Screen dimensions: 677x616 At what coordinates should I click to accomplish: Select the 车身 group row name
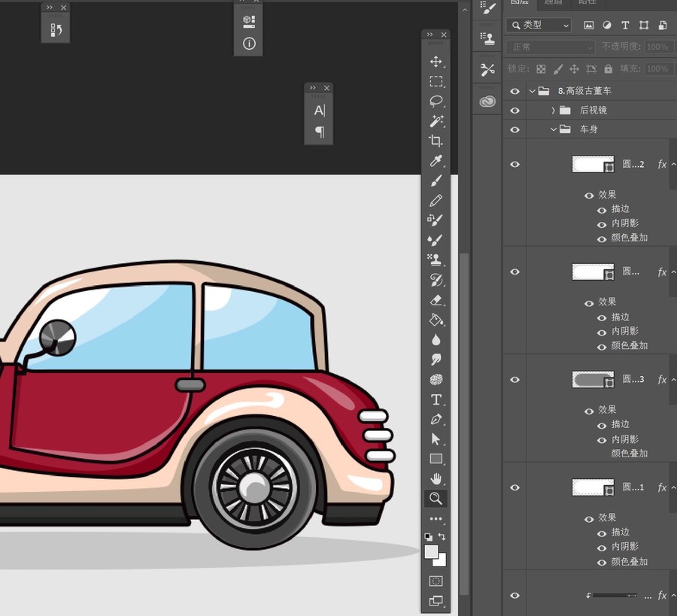click(588, 129)
